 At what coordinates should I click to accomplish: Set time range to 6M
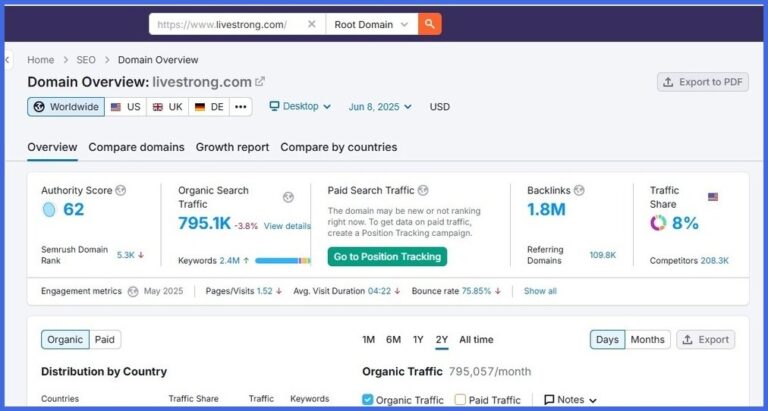click(393, 339)
